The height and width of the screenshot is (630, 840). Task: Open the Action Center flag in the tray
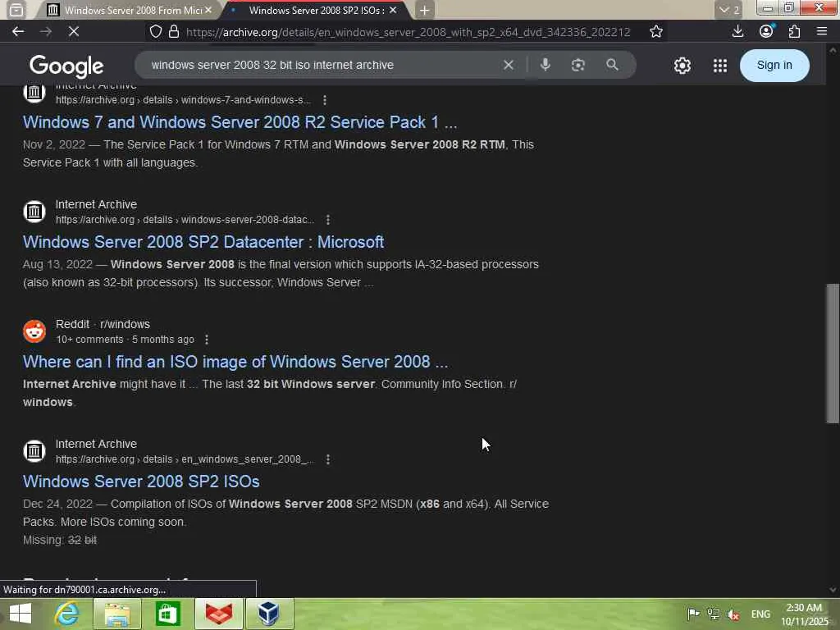[693, 614]
